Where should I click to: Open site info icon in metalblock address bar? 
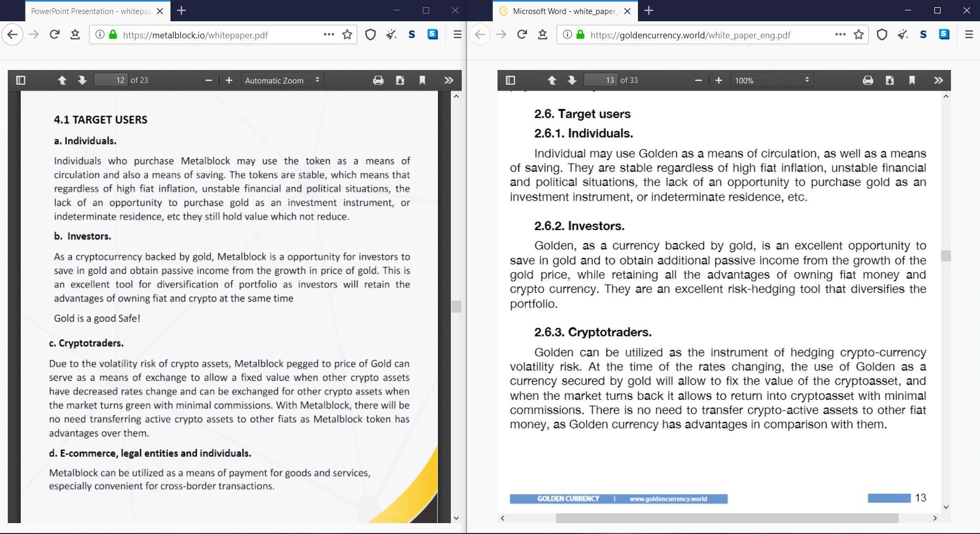coord(100,35)
